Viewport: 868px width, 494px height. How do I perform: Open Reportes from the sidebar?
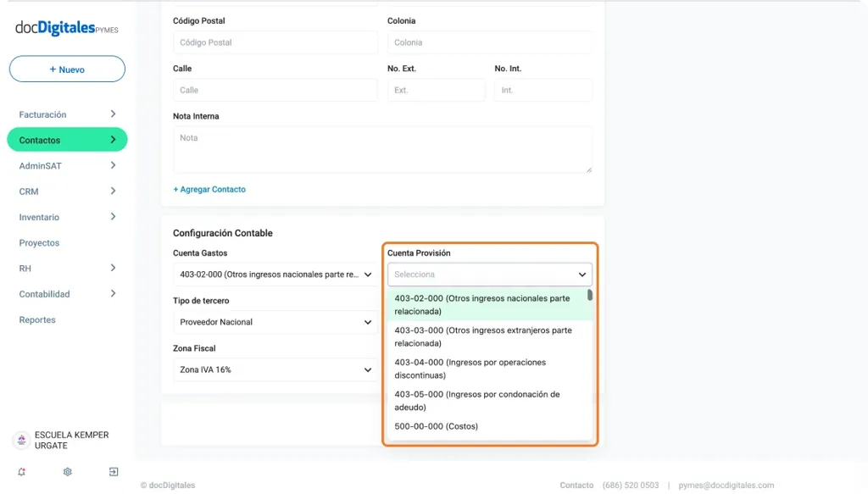coord(37,320)
